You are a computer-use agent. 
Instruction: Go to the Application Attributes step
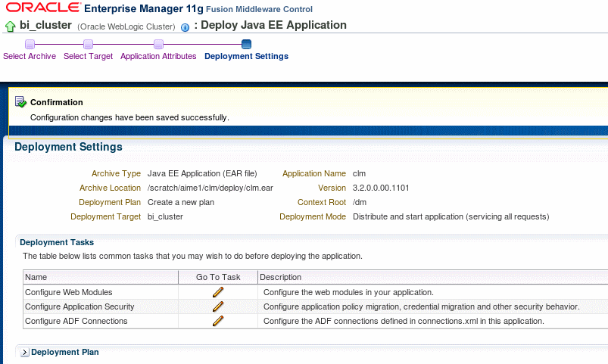[158, 56]
